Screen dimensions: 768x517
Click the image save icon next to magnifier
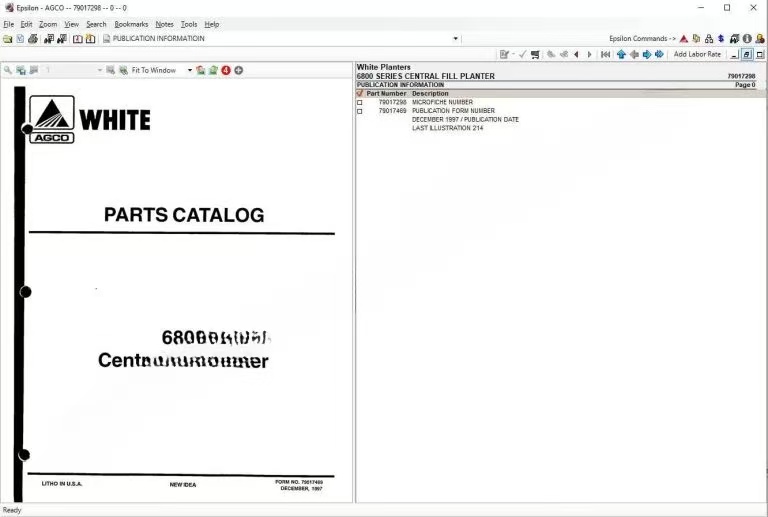coord(21,70)
